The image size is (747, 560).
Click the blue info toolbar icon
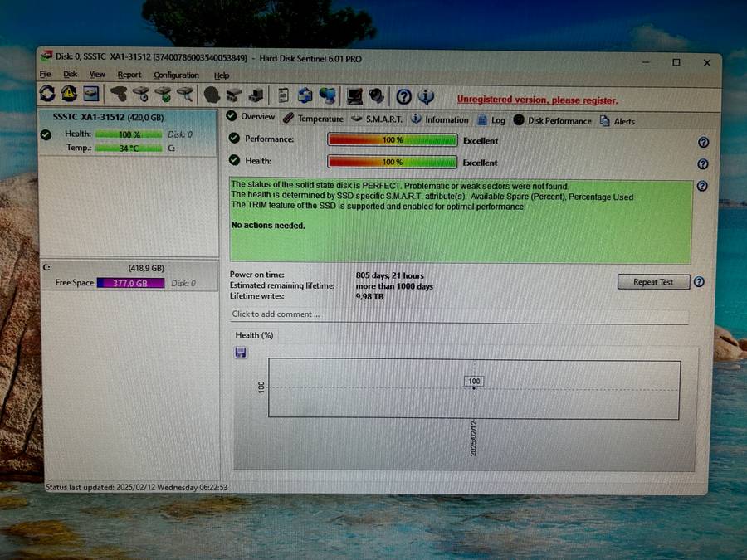pos(426,96)
